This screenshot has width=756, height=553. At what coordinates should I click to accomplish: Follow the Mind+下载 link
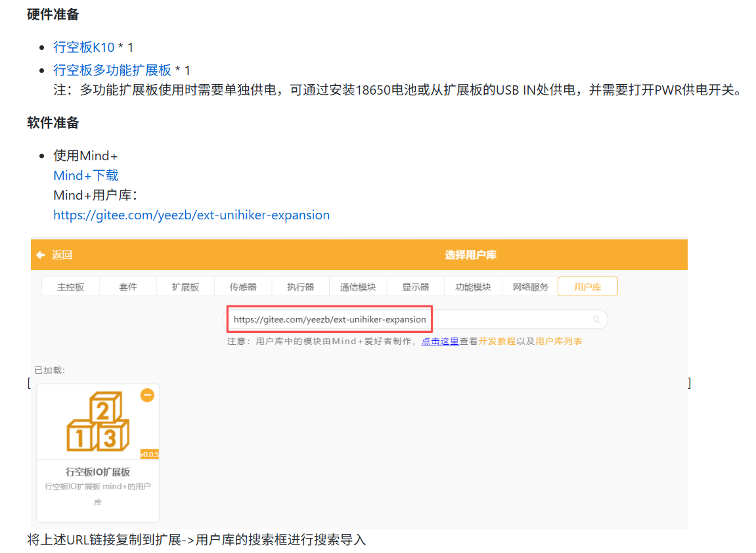(x=86, y=175)
